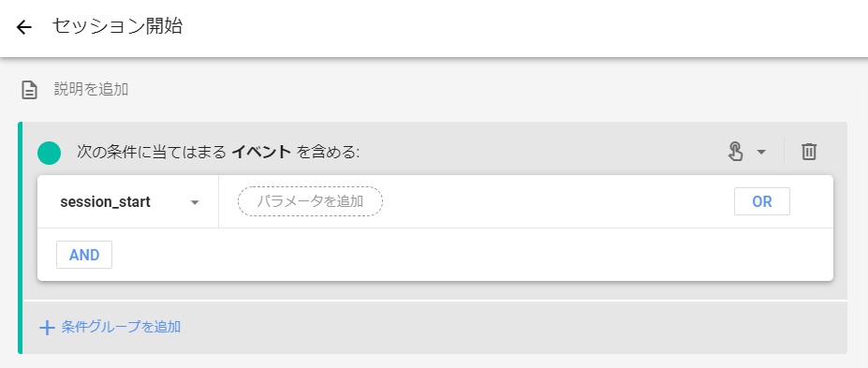Click empty space right of the AND button
This screenshot has height=368, width=868.
click(472, 255)
